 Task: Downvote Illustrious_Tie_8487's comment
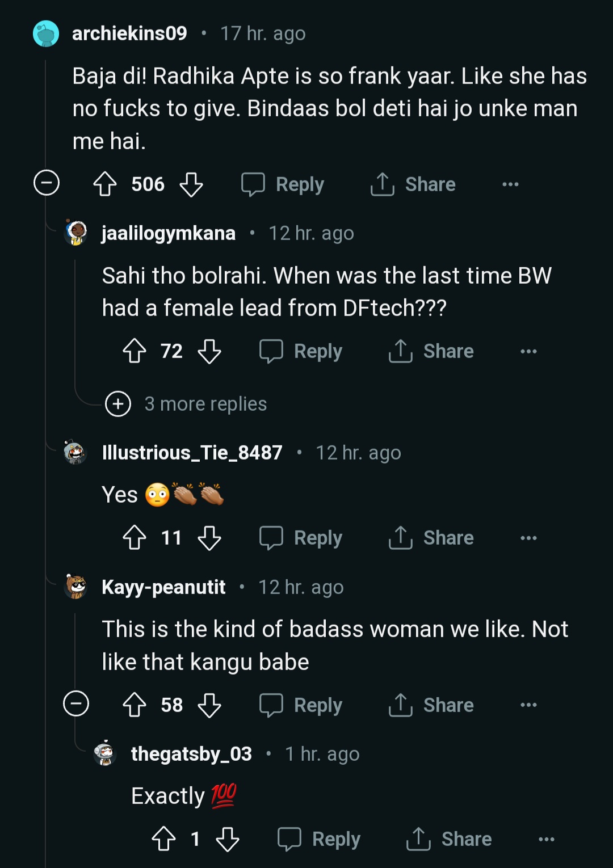[x=209, y=538]
